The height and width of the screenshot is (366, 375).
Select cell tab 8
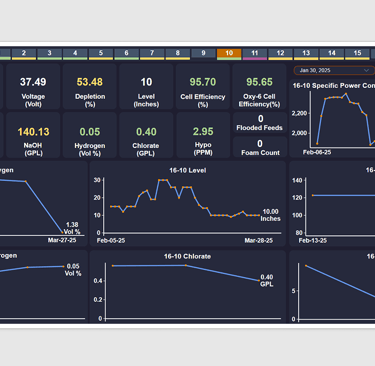click(x=178, y=53)
